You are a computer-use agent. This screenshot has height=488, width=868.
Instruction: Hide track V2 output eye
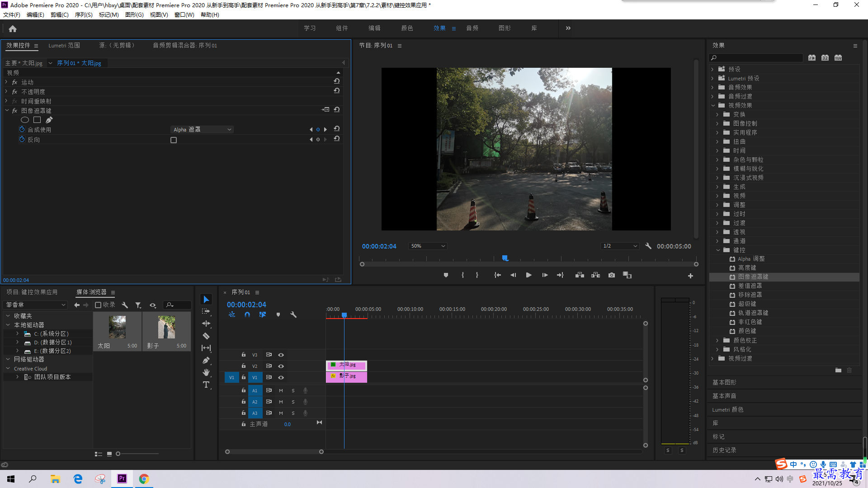[281, 366]
